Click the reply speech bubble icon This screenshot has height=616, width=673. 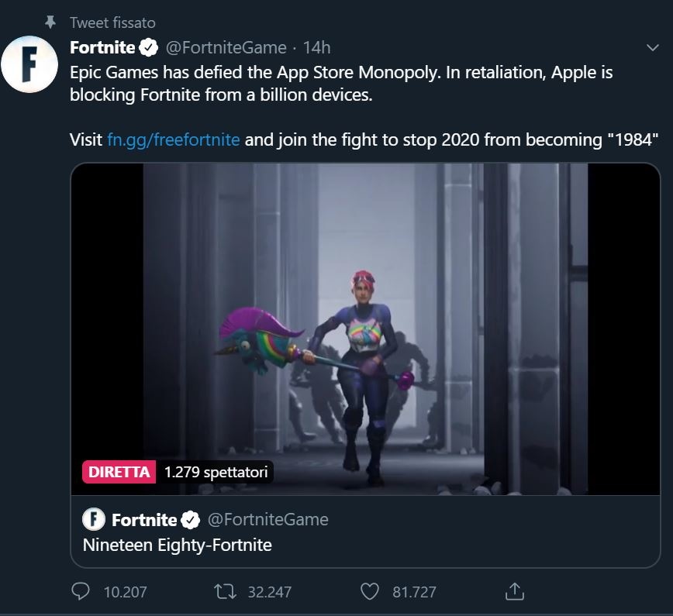click(x=81, y=591)
